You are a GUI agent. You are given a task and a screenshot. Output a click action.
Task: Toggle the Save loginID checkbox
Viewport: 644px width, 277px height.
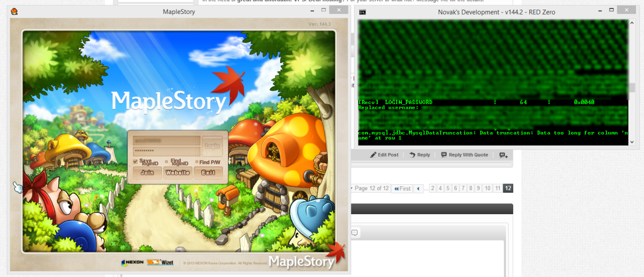point(136,162)
